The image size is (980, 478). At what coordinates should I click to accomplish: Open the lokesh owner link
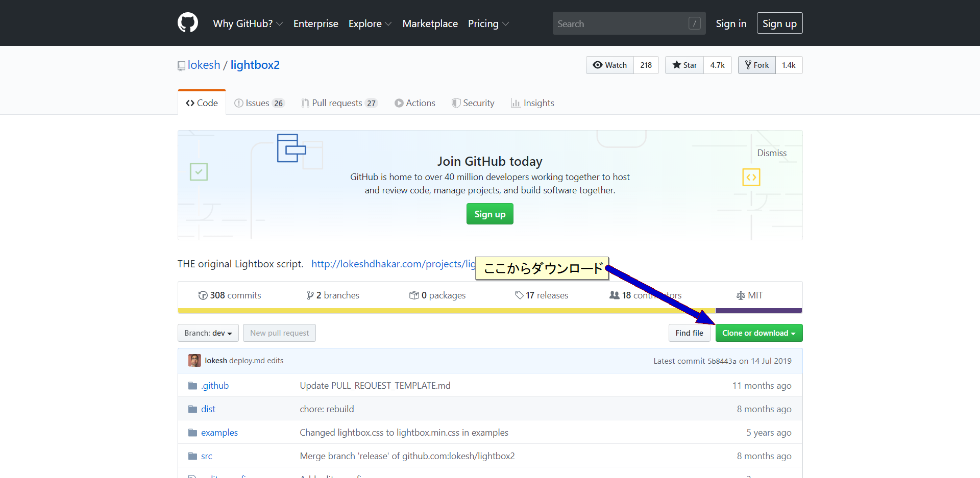click(x=204, y=65)
